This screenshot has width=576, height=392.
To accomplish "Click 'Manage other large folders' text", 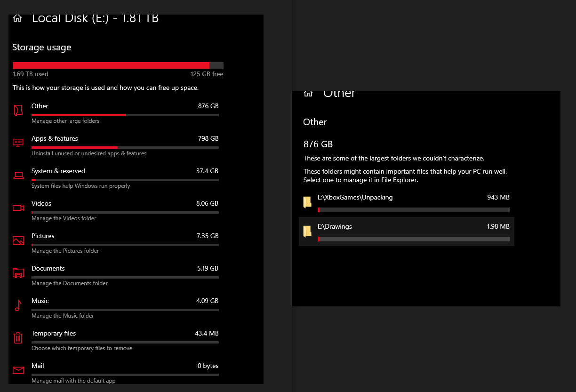I will [x=65, y=121].
